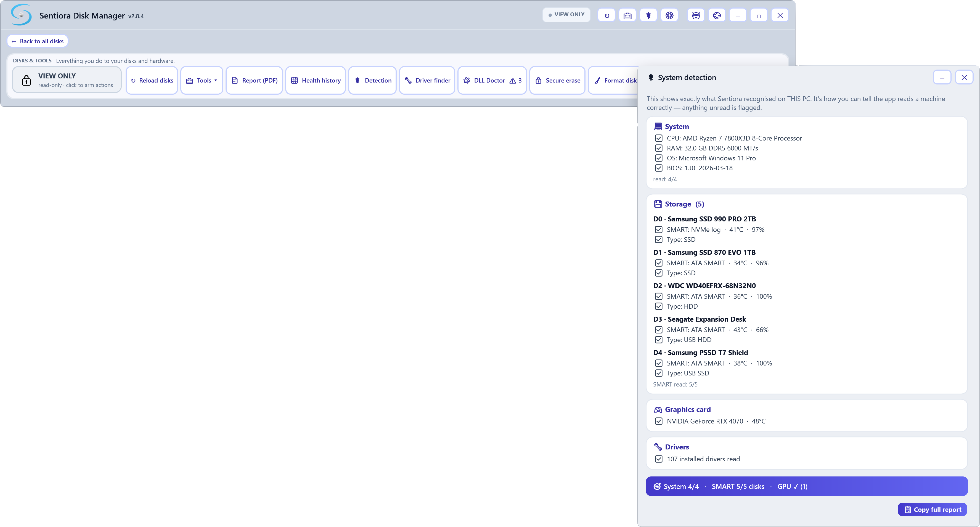Open Driver finder
Image resolution: width=980 pixels, height=527 pixels.
click(x=427, y=80)
